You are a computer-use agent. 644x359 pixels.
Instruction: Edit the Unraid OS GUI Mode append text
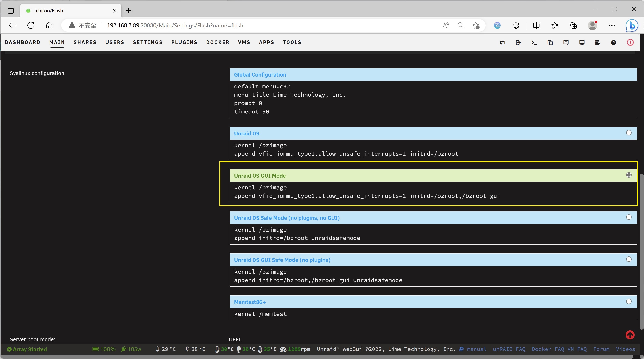coord(367,196)
